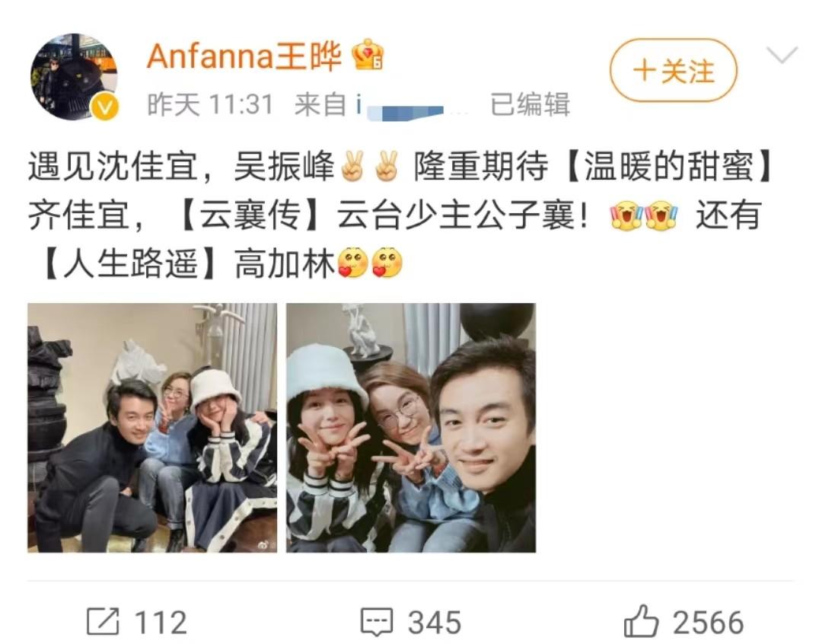Open the comments bubble icon
822x644 pixels.
pyautogui.click(x=377, y=622)
